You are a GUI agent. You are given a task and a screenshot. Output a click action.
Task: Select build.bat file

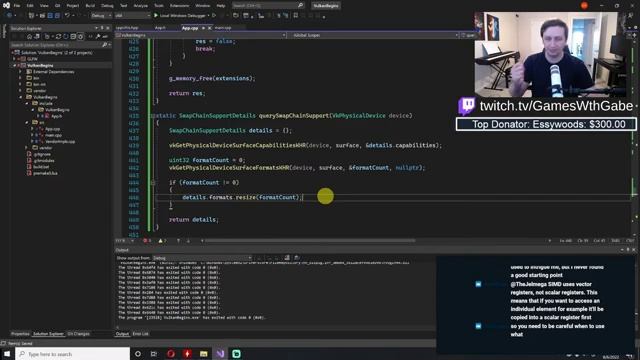[41, 167]
